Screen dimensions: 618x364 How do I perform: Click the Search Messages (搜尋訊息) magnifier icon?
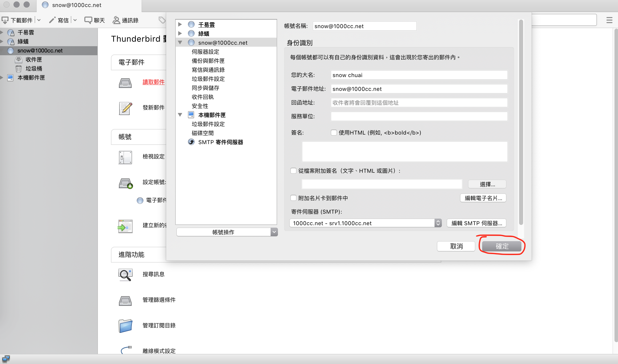click(125, 275)
